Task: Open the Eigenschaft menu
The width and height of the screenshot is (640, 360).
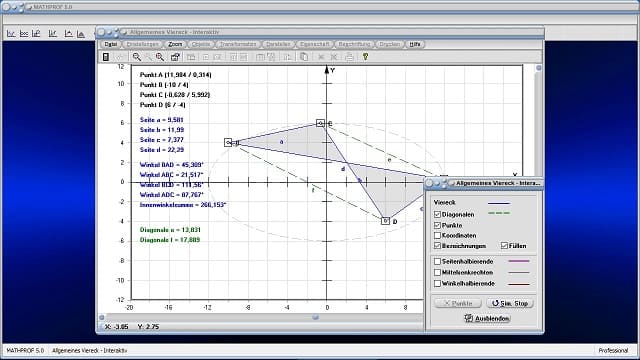Action: tap(314, 44)
